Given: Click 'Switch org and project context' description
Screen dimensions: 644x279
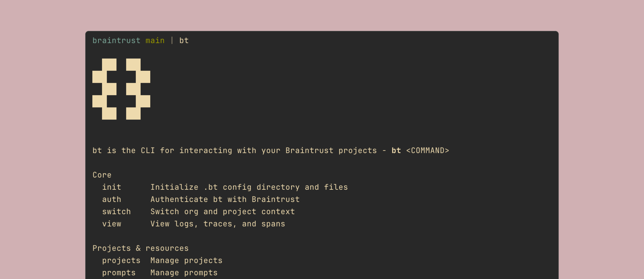Looking at the screenshot, I should point(222,212).
